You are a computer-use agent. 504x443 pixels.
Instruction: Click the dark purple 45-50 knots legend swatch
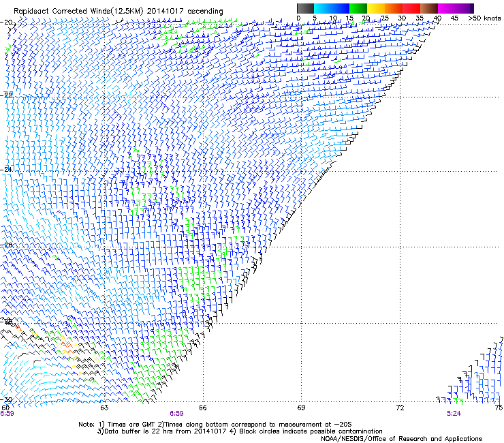pos(464,8)
